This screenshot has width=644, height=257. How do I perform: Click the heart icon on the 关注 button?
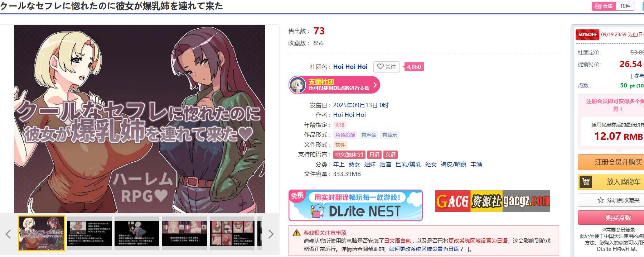pyautogui.click(x=380, y=67)
